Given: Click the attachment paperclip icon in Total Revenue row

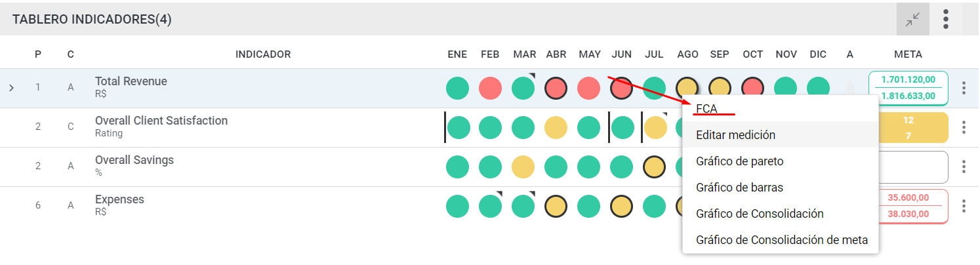Looking at the screenshot, I should click(x=850, y=88).
